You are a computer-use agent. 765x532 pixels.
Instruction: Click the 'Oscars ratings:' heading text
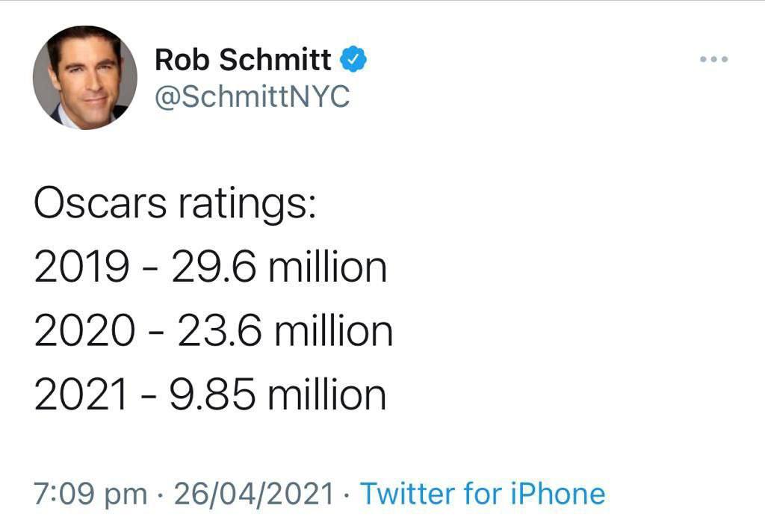(x=176, y=204)
